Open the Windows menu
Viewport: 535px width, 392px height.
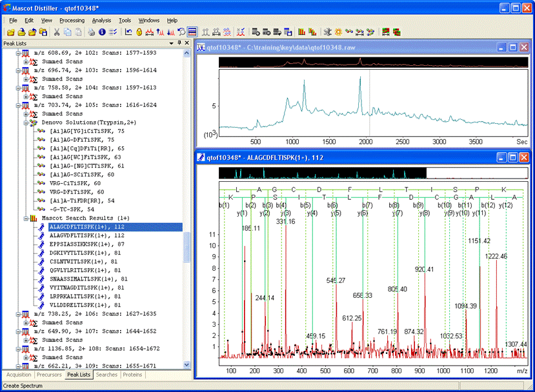(x=149, y=21)
